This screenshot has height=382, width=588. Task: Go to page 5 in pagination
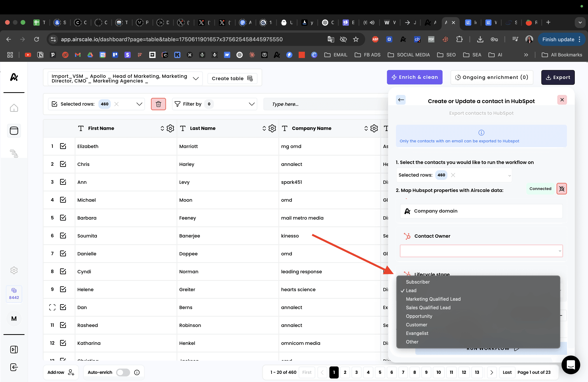380,372
